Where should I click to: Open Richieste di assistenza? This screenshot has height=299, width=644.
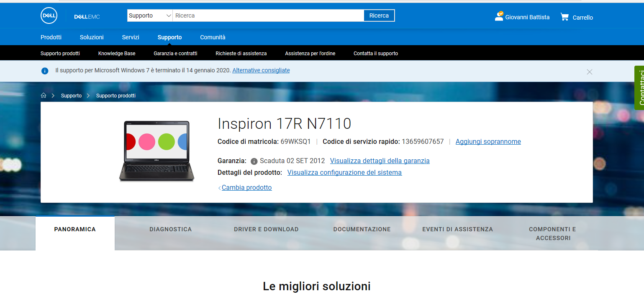241,54
